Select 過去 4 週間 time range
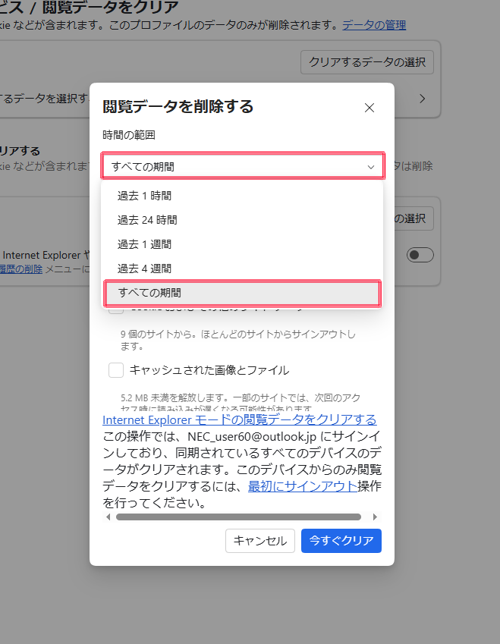Viewport: 500px width, 644px height. click(242, 269)
